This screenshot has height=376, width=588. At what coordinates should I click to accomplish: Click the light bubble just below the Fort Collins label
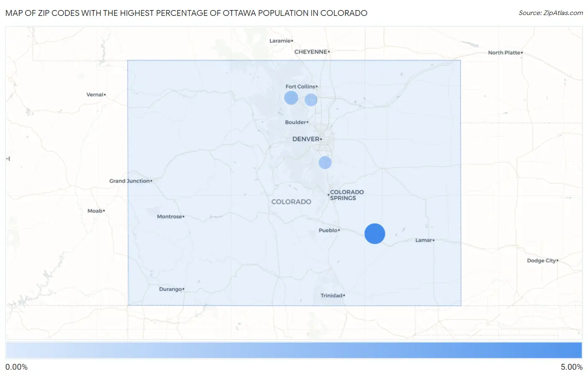pyautogui.click(x=311, y=100)
